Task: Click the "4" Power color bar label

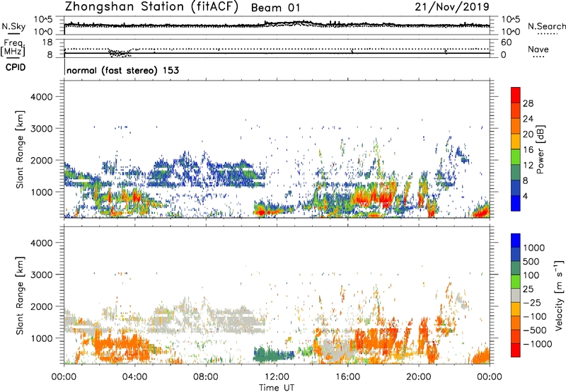Action: tap(526, 196)
